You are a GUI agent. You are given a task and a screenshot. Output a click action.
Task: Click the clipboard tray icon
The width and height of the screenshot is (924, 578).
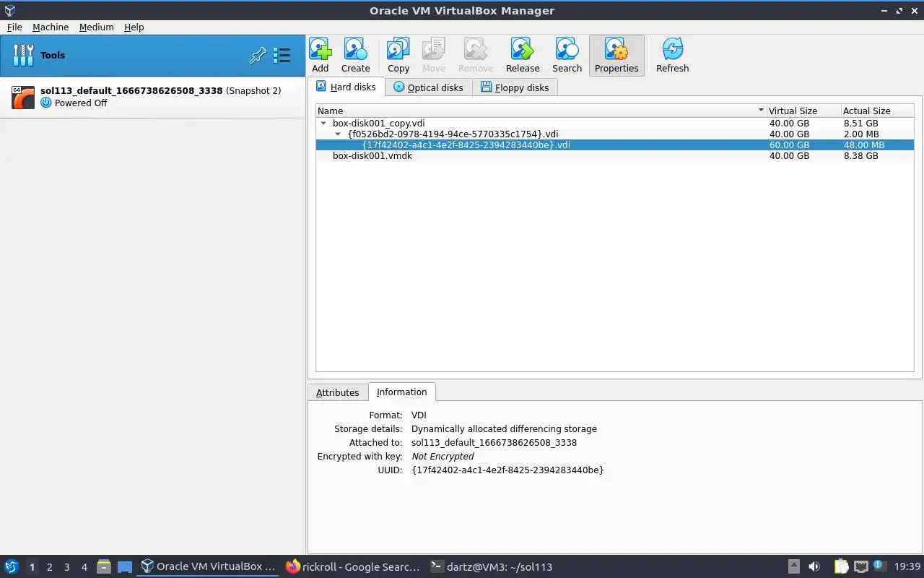tap(841, 566)
